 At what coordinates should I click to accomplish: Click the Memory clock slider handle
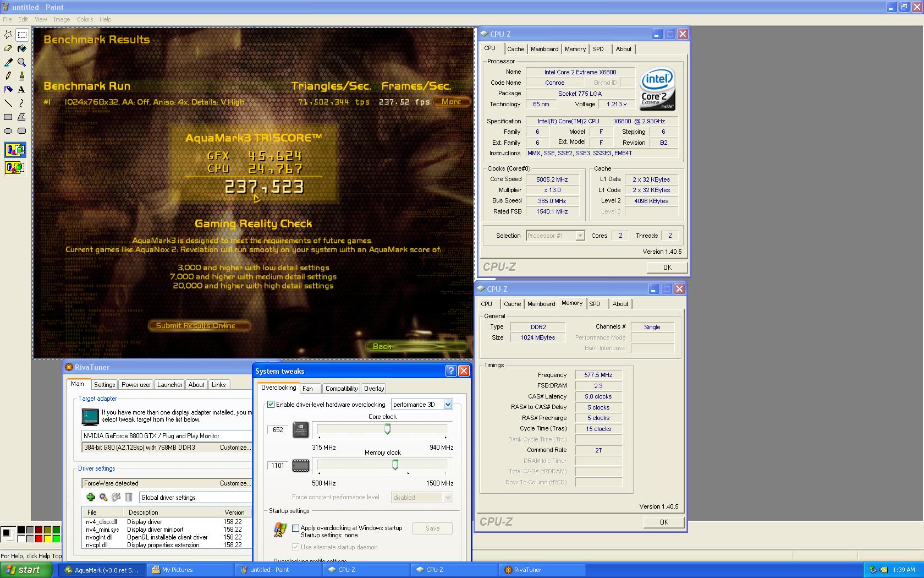[395, 465]
